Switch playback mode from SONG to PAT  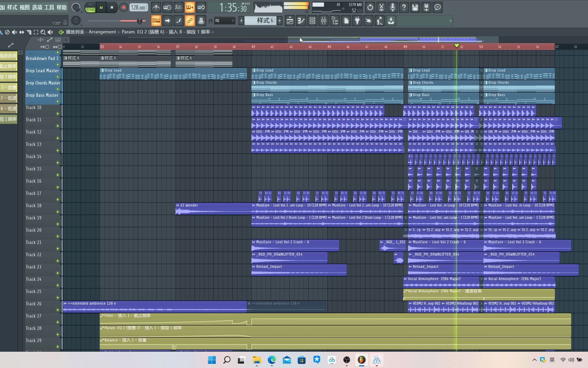pyautogui.click(x=90, y=4)
